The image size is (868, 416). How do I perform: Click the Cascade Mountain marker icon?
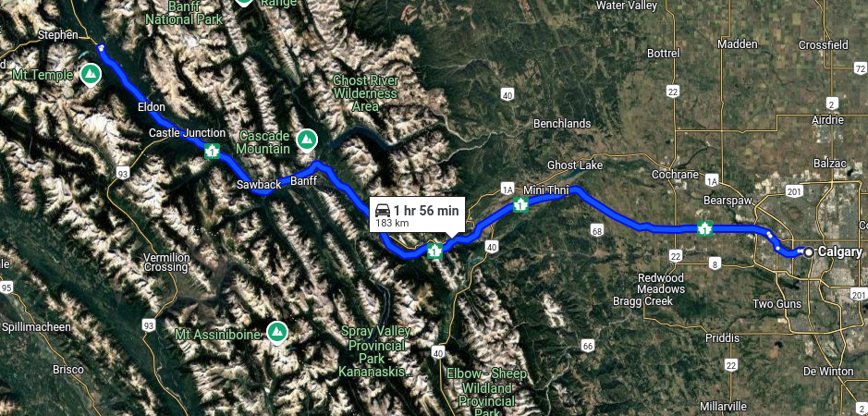[x=305, y=140]
